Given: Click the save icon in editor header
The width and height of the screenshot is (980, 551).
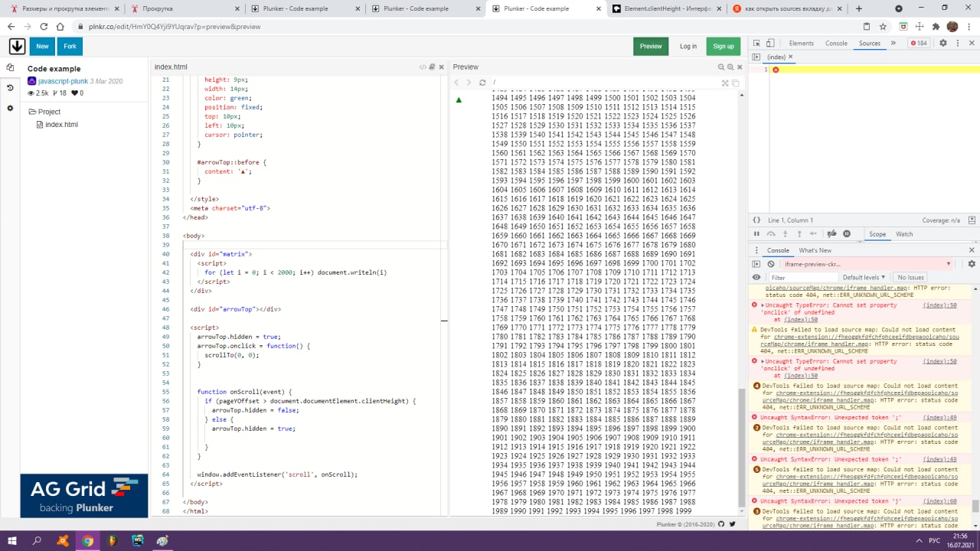Looking at the screenshot, I should (432, 67).
